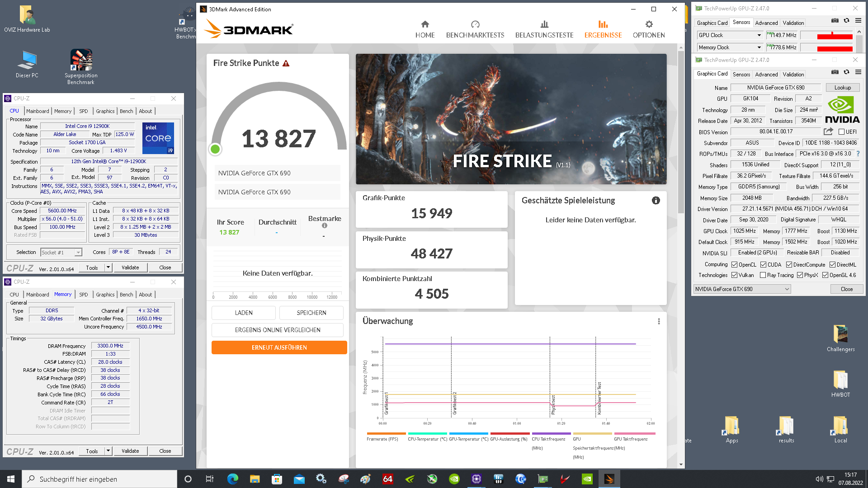Switch to Advanced tab in lower GPU-Z window
Image resolution: width=868 pixels, height=488 pixels.
[x=766, y=75]
